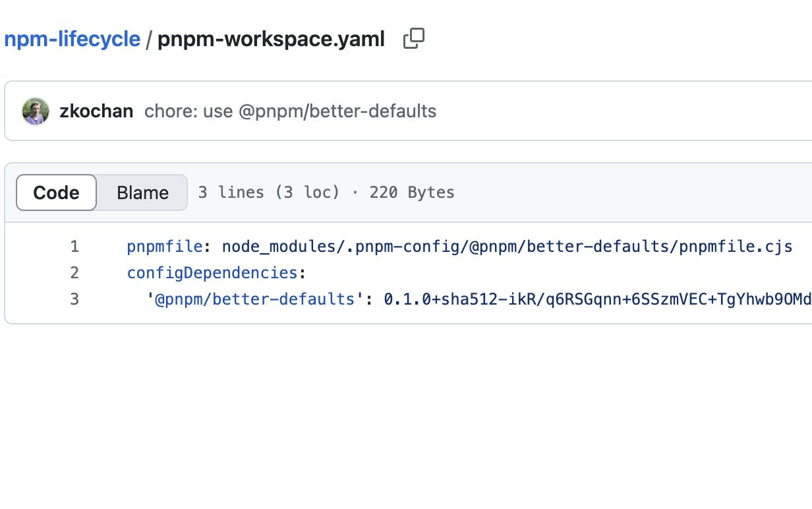812x509 pixels.
Task: Open zkochan's avatar image
Action: click(35, 111)
